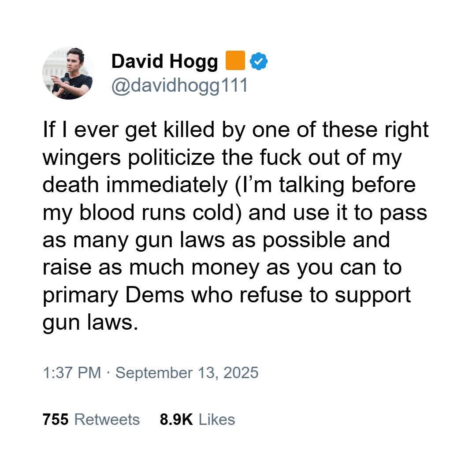Viewport: 476px width, 476px height.
Task: Click the word 'immediately' in the tweet
Action: (x=167, y=185)
